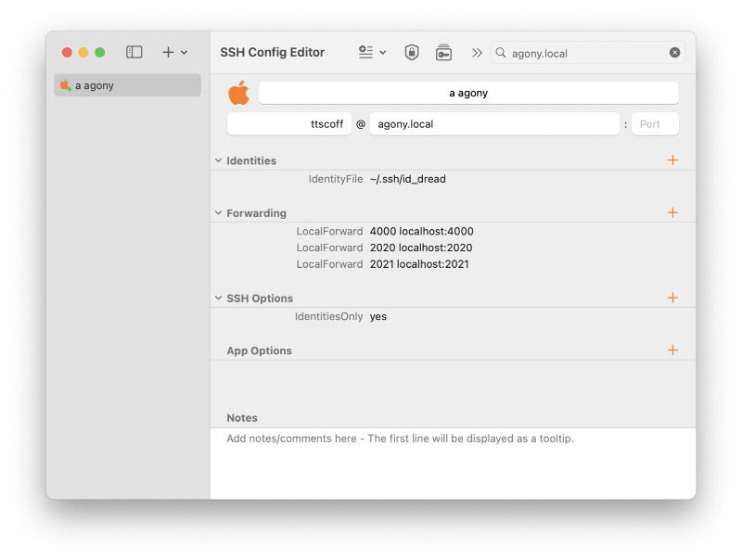Collapse the Forwarding section
742x560 pixels.
coord(217,212)
